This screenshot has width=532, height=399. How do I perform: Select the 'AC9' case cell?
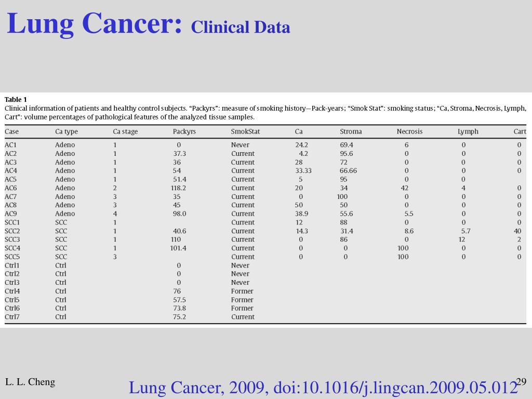pos(10,214)
